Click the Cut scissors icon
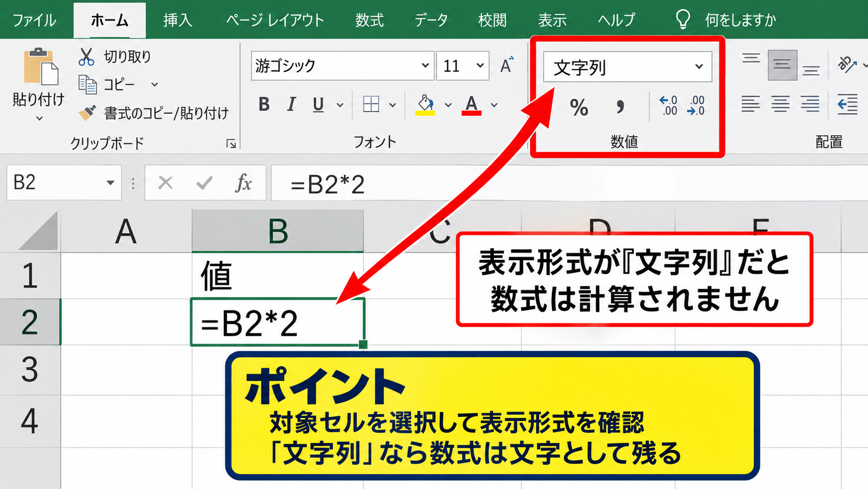Screen dimensions: 868x489 [x=86, y=57]
